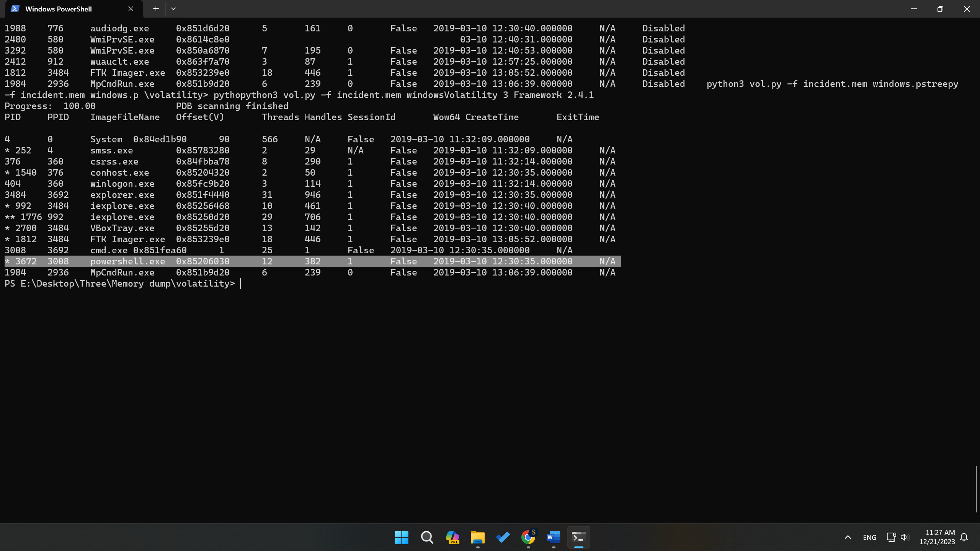Click the Offset(V) column header
The height and width of the screenshot is (551, 980).
click(x=200, y=117)
